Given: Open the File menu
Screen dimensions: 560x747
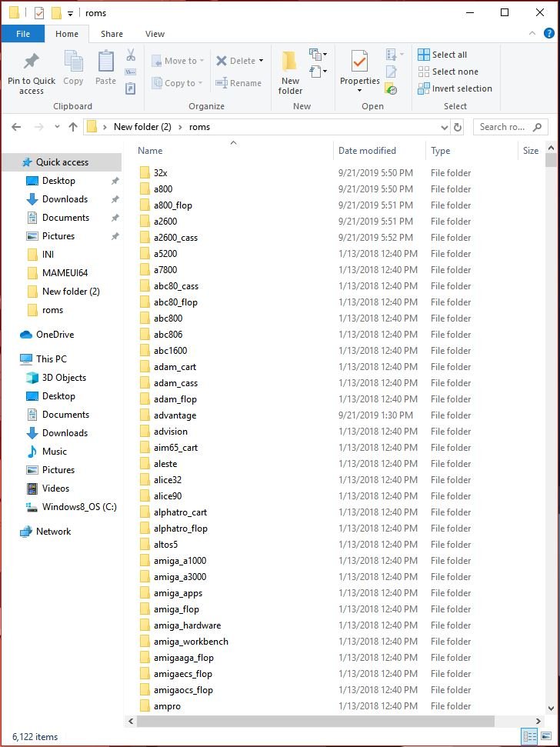Looking at the screenshot, I should click(x=23, y=34).
